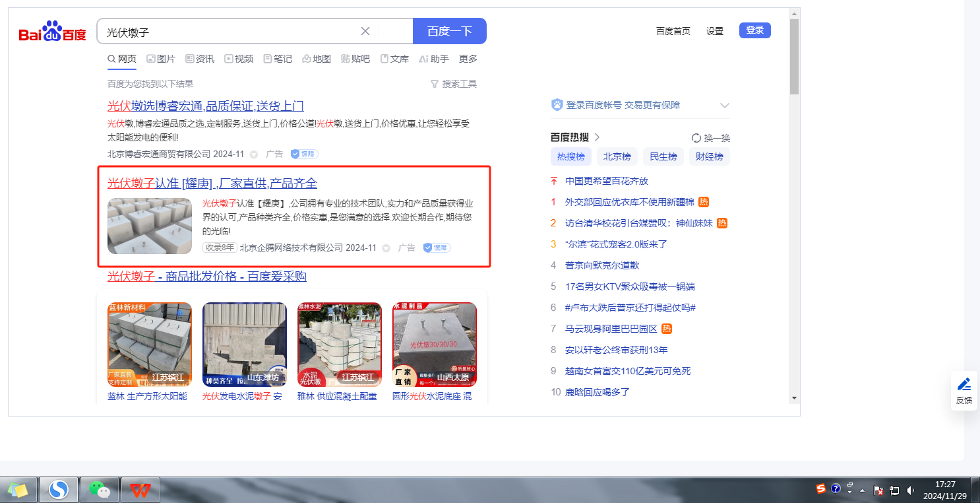980x503 pixels.
Task: Click the 登录百度帐号 交易更有保障 text
Action: coord(623,105)
